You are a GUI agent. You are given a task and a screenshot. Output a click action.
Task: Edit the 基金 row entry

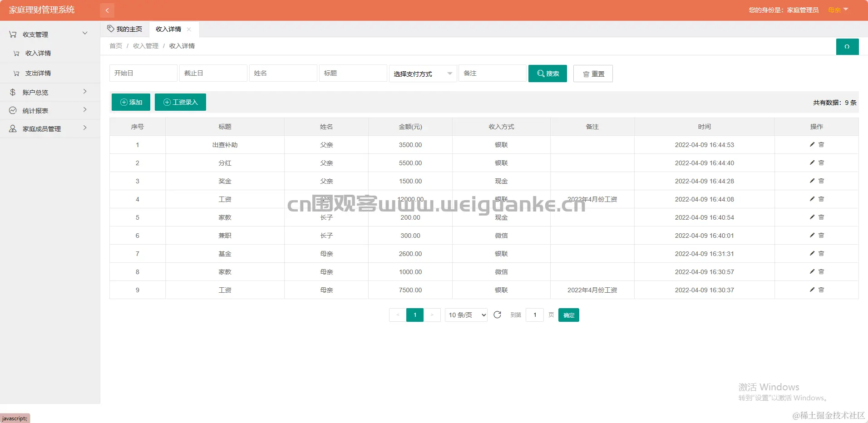pyautogui.click(x=812, y=253)
